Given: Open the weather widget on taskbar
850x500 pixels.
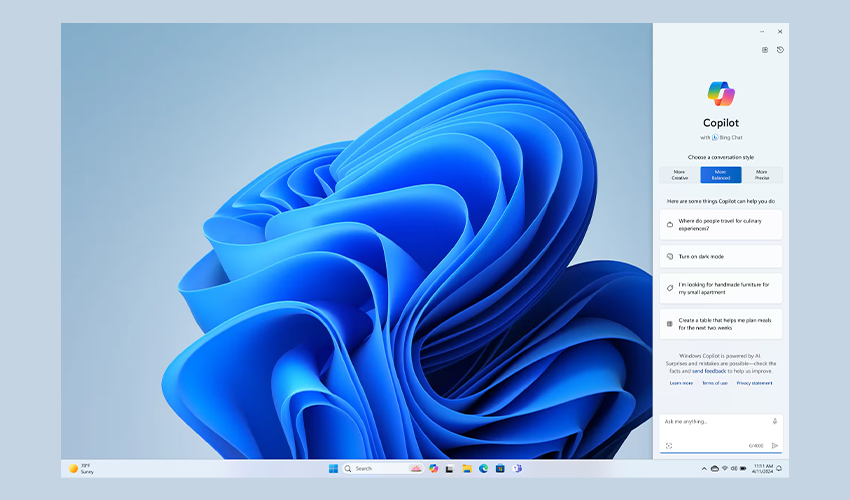Looking at the screenshot, I should [x=81, y=469].
